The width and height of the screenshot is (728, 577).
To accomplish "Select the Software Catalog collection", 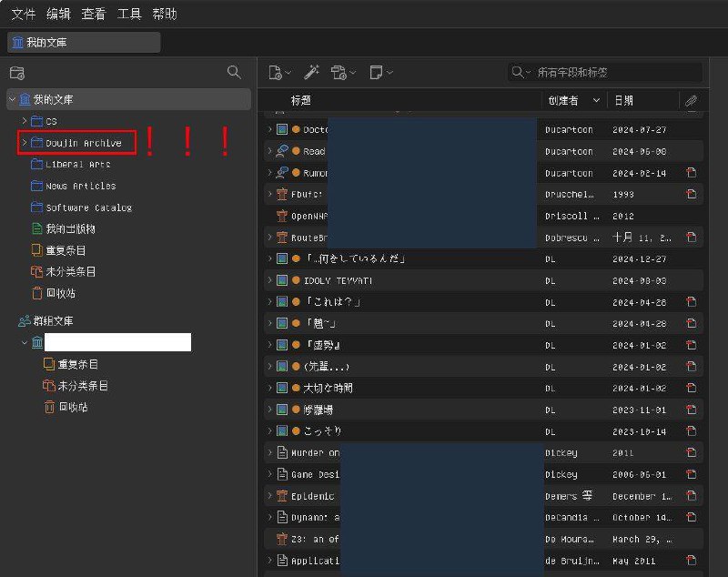I will pos(88,208).
